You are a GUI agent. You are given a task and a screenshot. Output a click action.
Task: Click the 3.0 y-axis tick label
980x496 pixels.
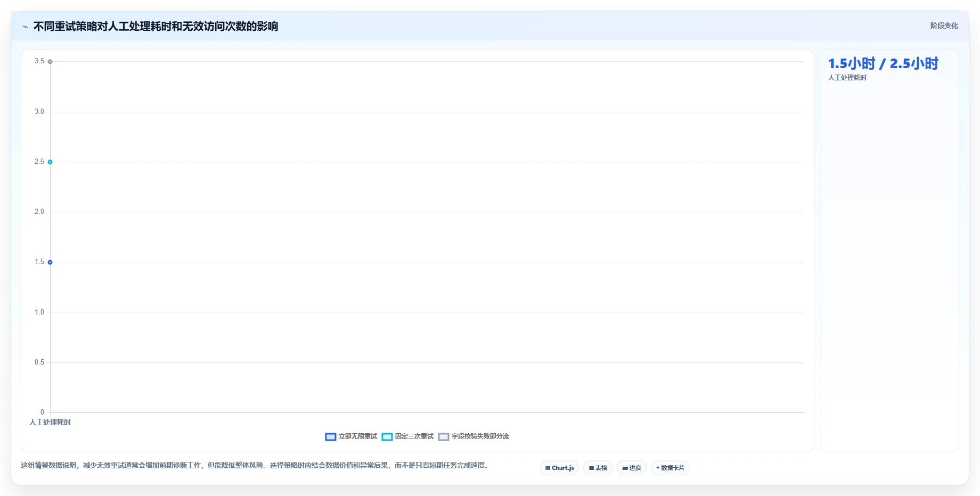(x=39, y=112)
